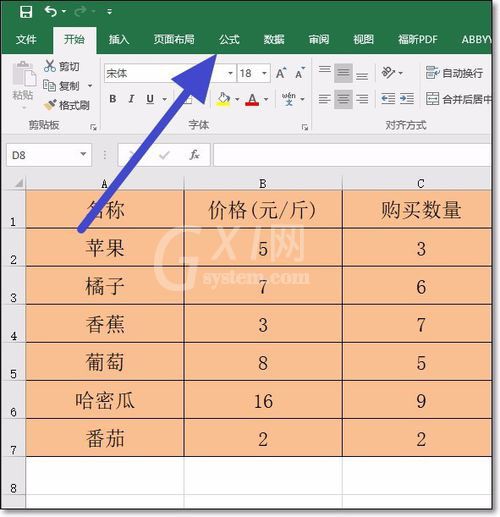Open the 宋体 font name dropdown
Image resolution: width=500 pixels, height=517 pixels.
click(x=230, y=73)
